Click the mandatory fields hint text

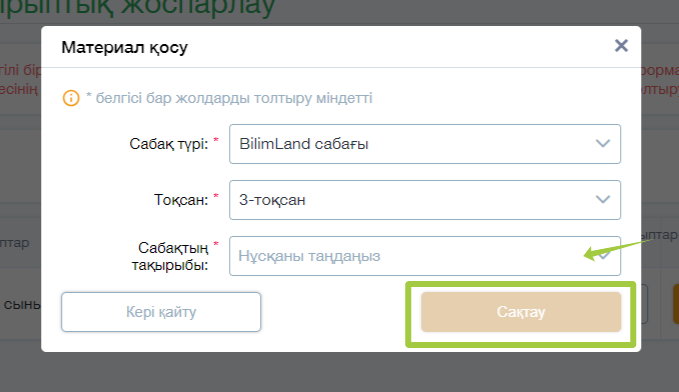[x=229, y=98]
